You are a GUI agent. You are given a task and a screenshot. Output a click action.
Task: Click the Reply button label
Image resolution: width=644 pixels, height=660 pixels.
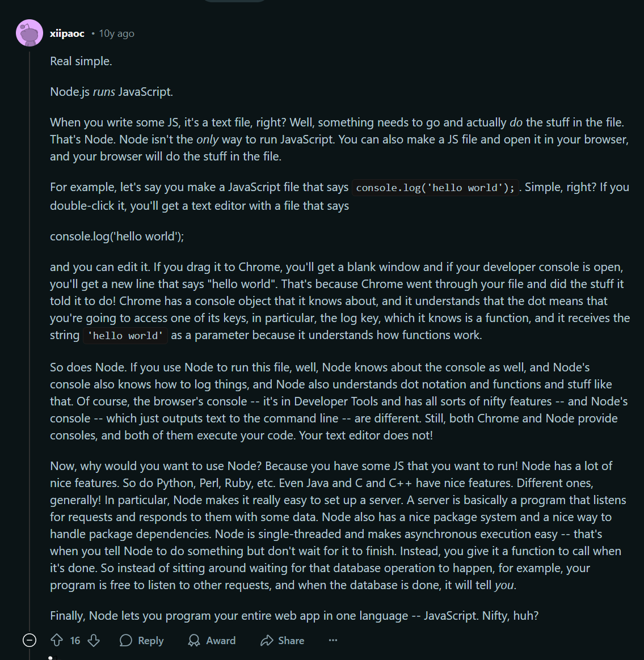click(x=150, y=641)
